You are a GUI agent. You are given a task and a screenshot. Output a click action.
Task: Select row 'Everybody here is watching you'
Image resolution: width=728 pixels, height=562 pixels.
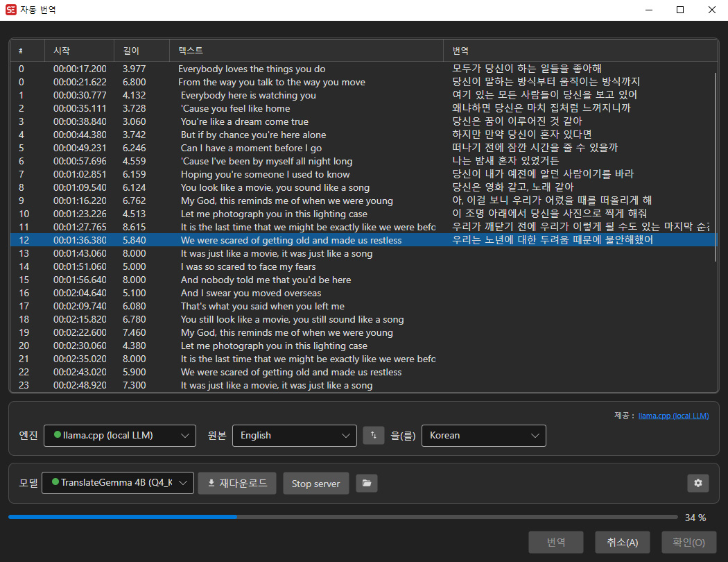(x=362, y=95)
